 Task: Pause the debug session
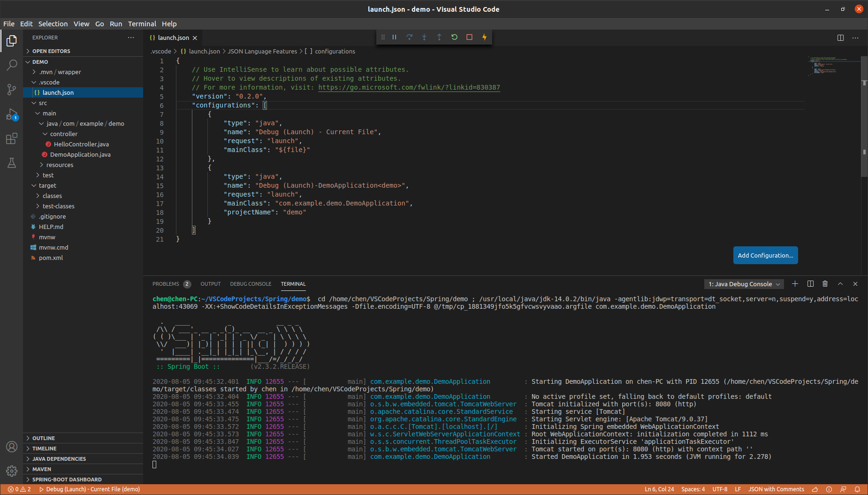pyautogui.click(x=395, y=37)
